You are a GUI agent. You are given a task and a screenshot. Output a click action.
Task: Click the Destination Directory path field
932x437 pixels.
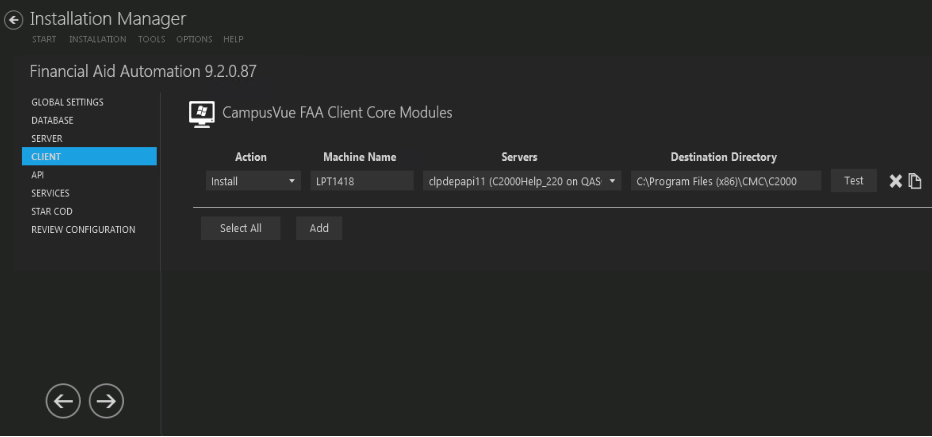click(x=725, y=181)
